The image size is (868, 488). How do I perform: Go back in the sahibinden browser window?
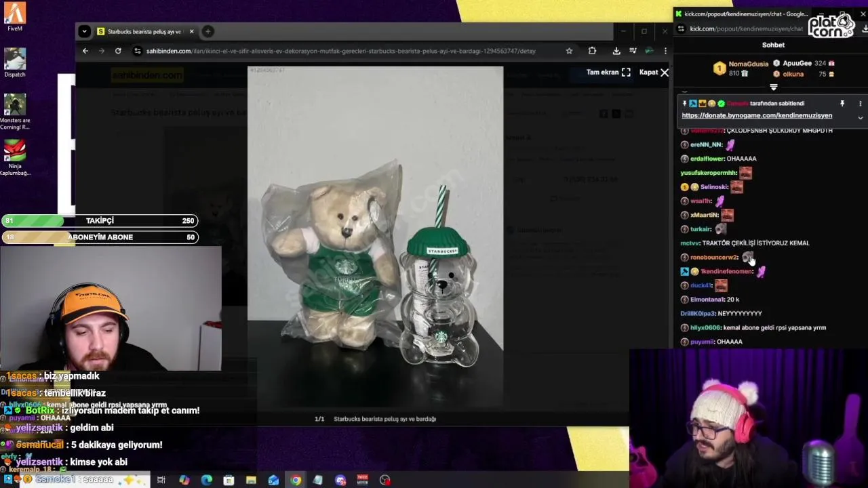click(85, 51)
